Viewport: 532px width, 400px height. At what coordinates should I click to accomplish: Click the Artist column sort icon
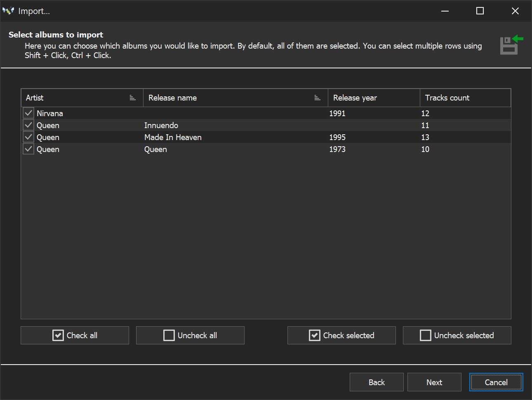[132, 98]
